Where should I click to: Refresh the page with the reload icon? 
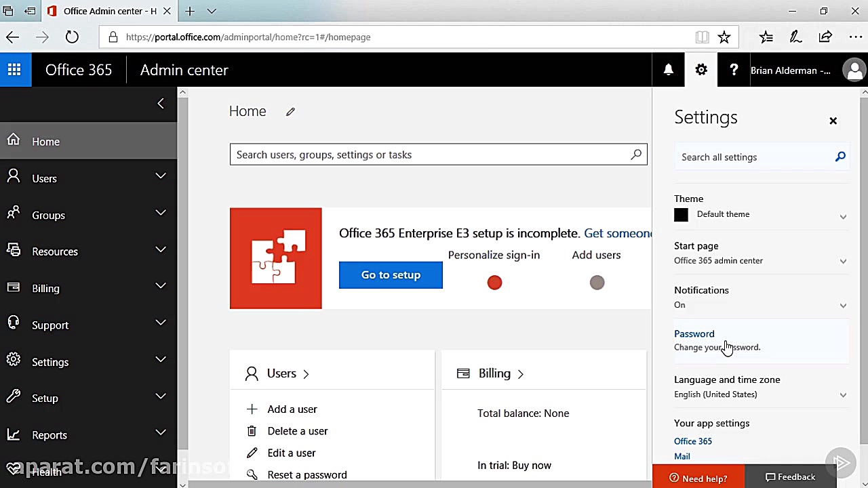(72, 37)
